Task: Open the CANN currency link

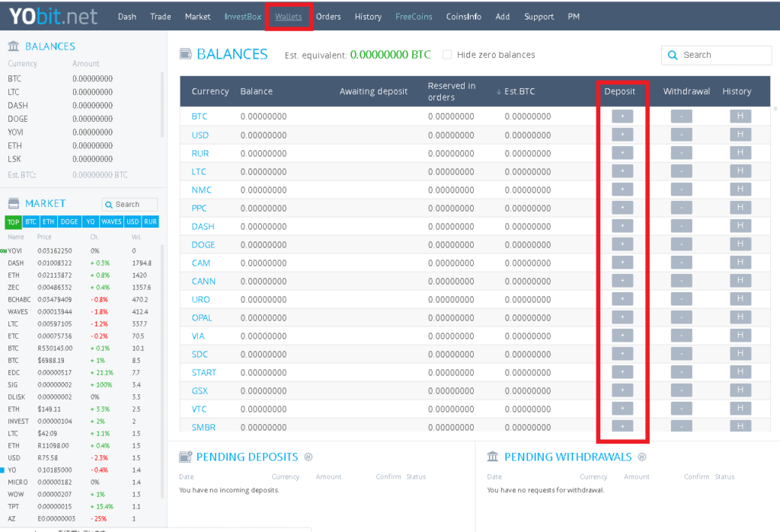Action: [x=203, y=282]
